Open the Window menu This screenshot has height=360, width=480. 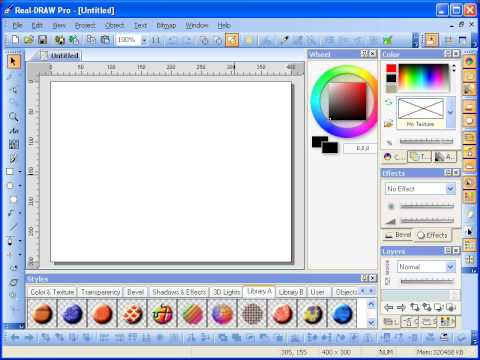click(197, 25)
